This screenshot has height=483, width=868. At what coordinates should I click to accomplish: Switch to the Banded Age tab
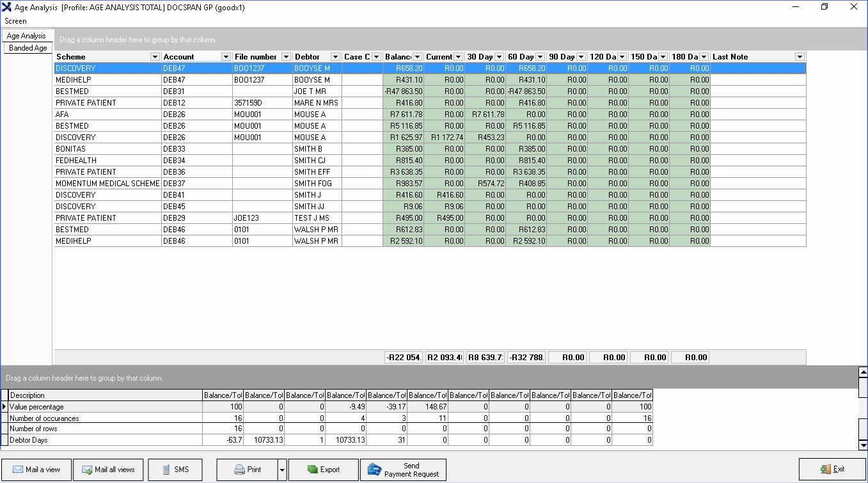tap(28, 48)
